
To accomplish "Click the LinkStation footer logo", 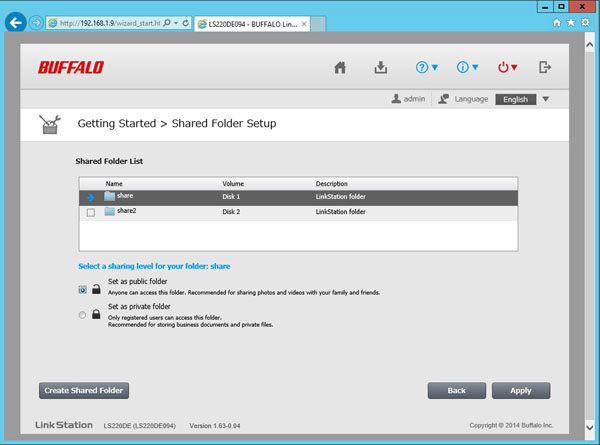I will click(64, 425).
